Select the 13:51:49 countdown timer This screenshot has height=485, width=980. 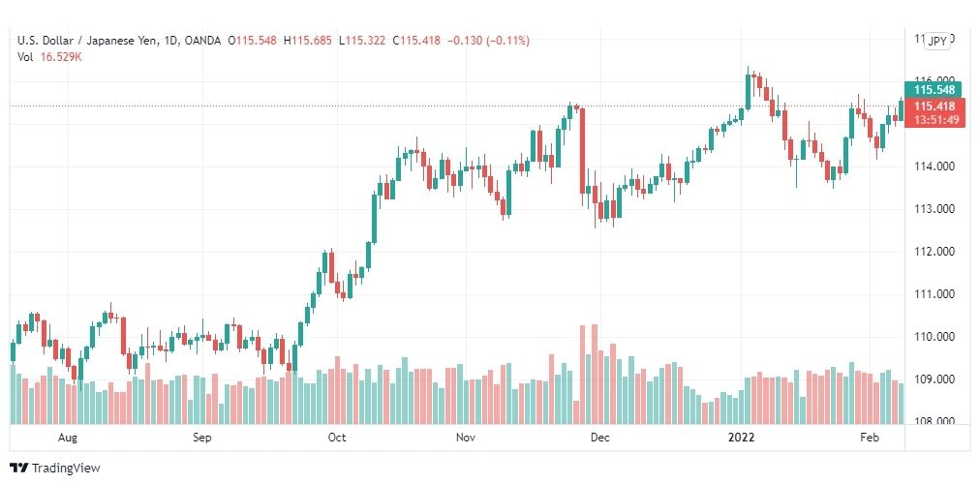pos(934,120)
